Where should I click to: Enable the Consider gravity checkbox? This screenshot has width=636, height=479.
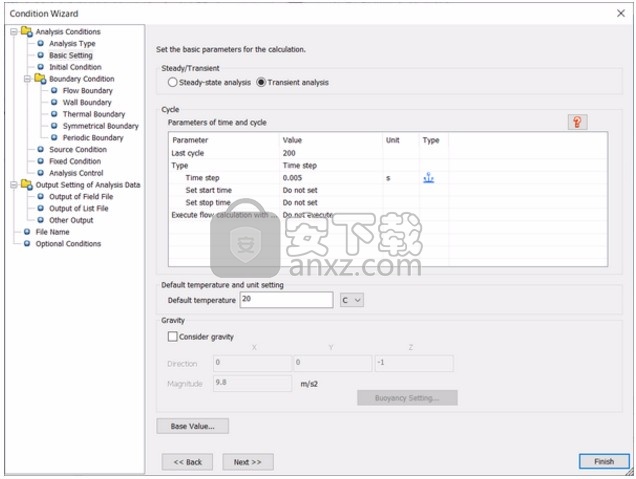(172, 336)
